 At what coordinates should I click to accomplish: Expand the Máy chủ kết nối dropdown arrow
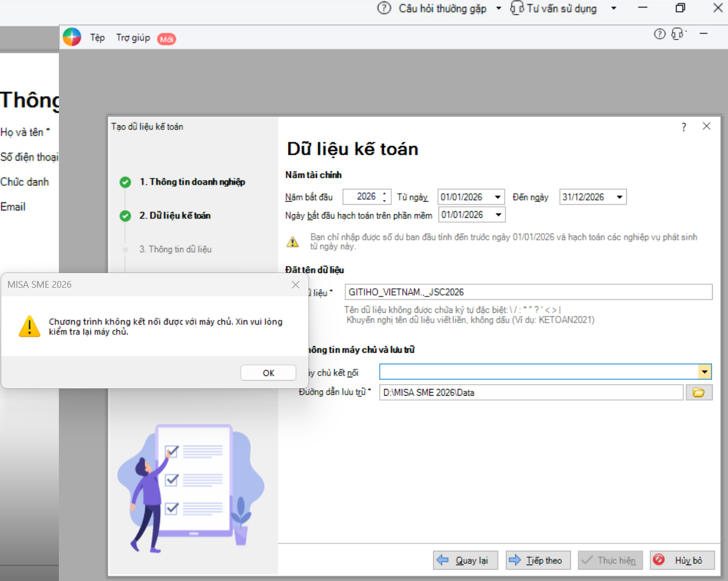[x=705, y=372]
